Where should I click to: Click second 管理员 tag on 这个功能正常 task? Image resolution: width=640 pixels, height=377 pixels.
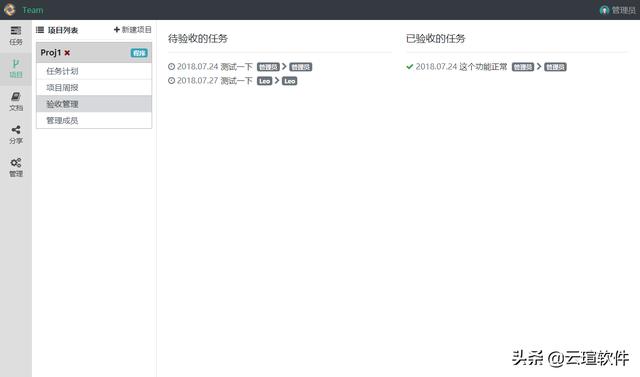556,67
